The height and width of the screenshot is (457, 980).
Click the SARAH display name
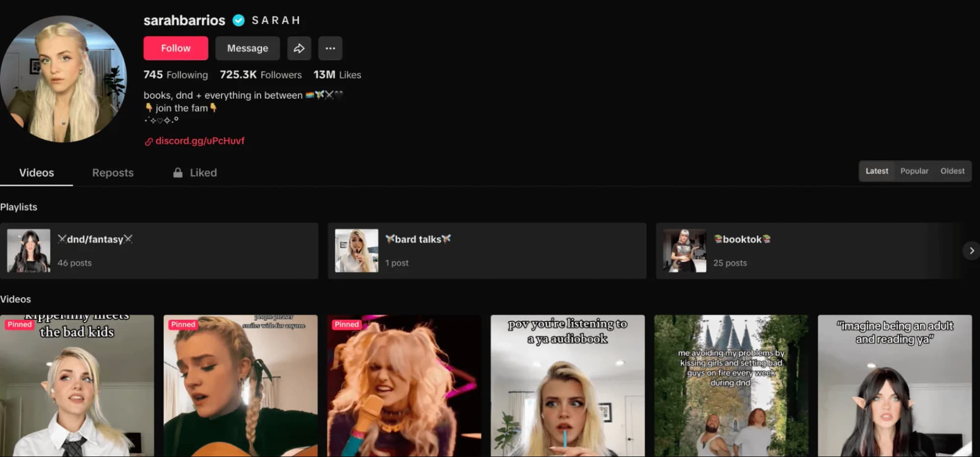click(276, 20)
